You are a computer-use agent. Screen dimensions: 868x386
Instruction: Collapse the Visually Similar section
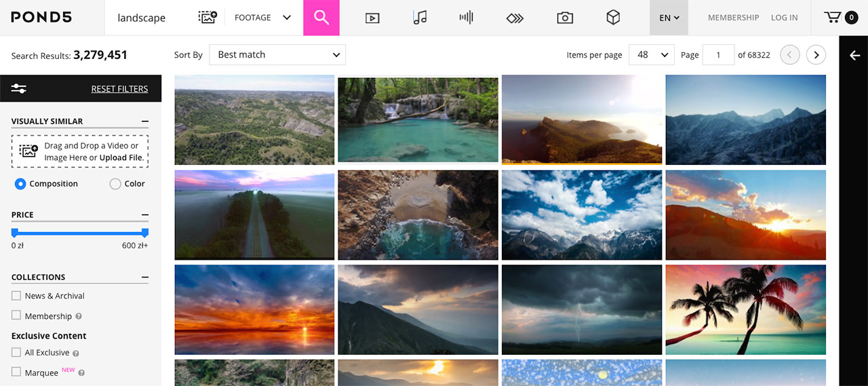(145, 121)
